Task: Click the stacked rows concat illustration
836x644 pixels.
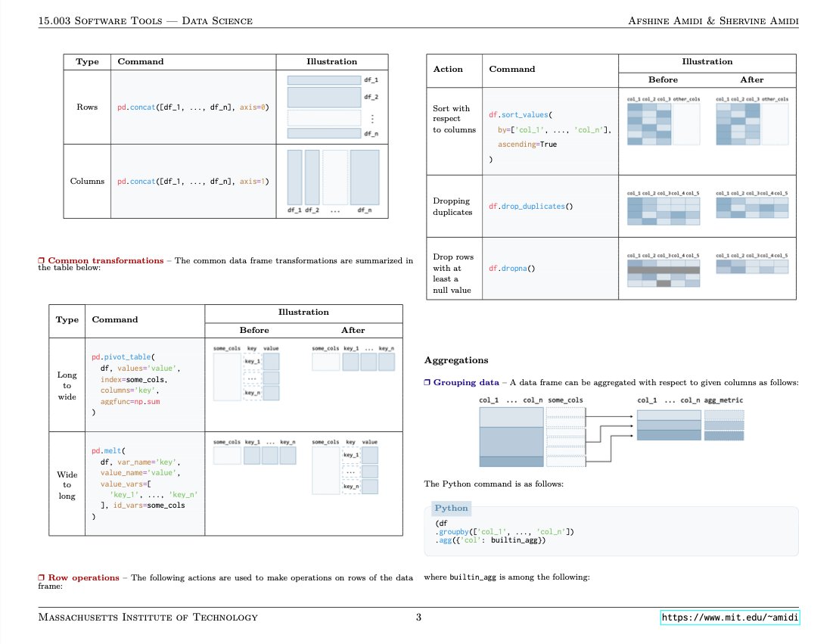Action: click(332, 107)
